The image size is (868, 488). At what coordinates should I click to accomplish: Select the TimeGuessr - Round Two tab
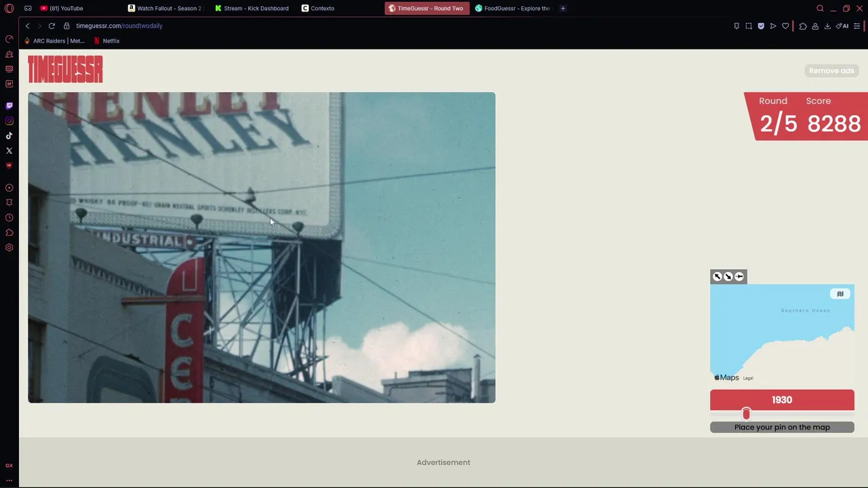[x=427, y=8]
